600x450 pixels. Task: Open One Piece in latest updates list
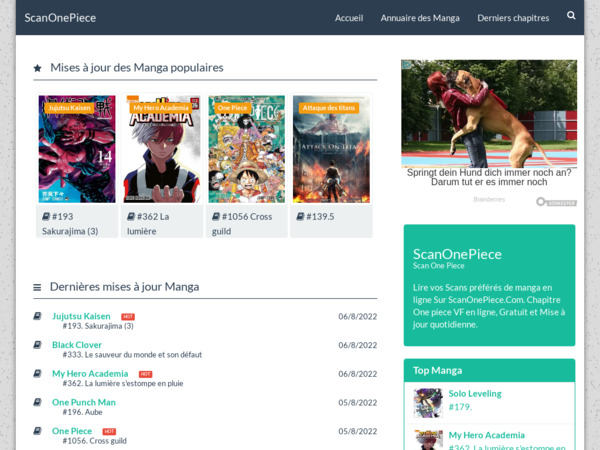[72, 431]
